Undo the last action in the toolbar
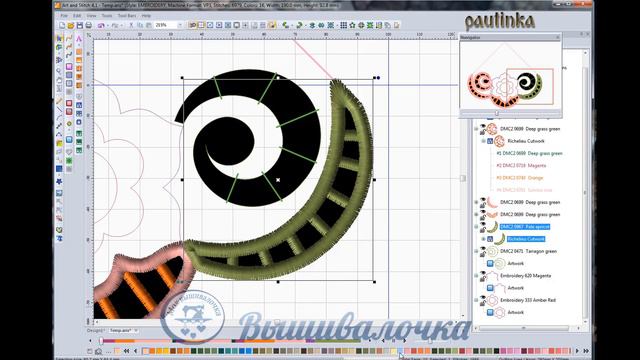Screen dimensions: 640x360 pyautogui.click(x=101, y=25)
